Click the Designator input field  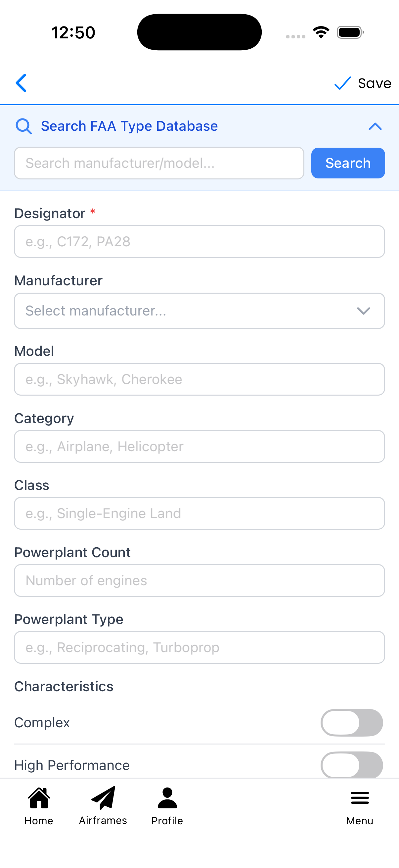click(199, 242)
